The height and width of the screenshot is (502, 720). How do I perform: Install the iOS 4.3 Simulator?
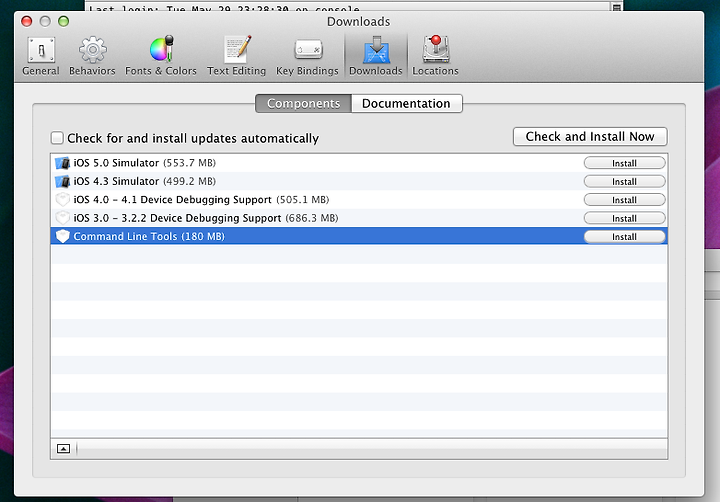624,181
